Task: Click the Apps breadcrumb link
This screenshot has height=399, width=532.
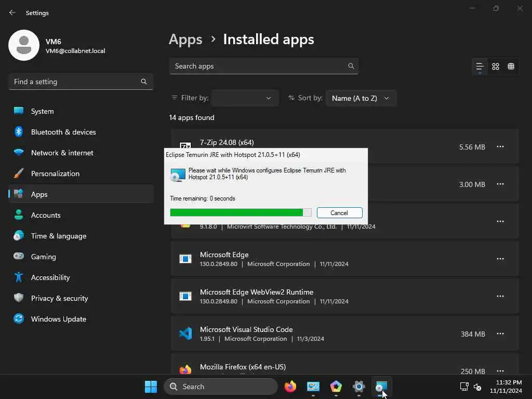Action: pyautogui.click(x=185, y=39)
